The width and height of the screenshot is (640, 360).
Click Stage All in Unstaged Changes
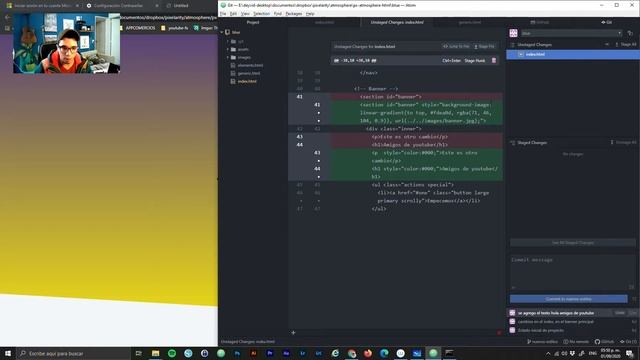click(626, 44)
